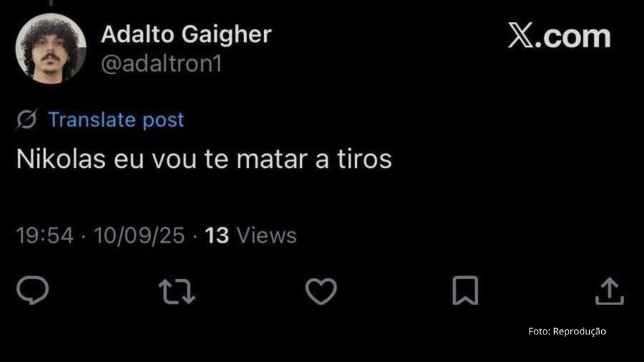Click the slashed-circle icon beside Translate post
Viewport: 644px width, 362px height.
pyautogui.click(x=26, y=119)
